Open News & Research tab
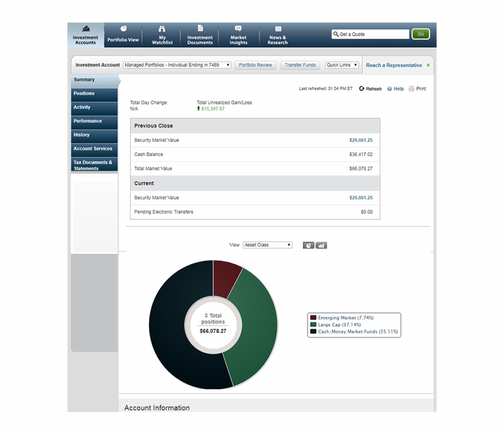Viewport: 504px width, 434px height. [278, 35]
